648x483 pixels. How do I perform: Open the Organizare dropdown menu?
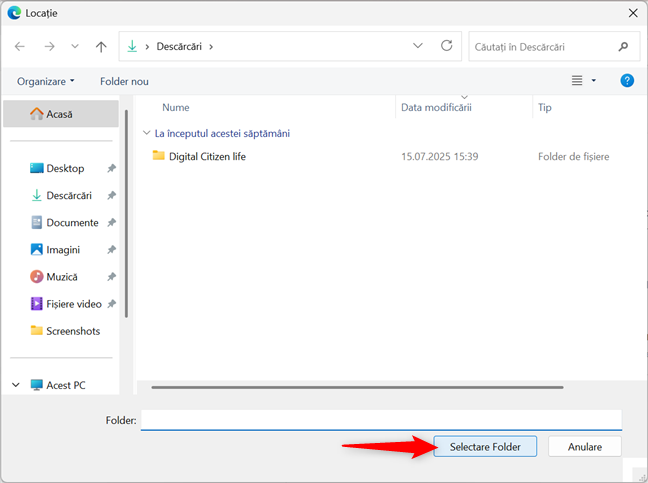point(46,81)
